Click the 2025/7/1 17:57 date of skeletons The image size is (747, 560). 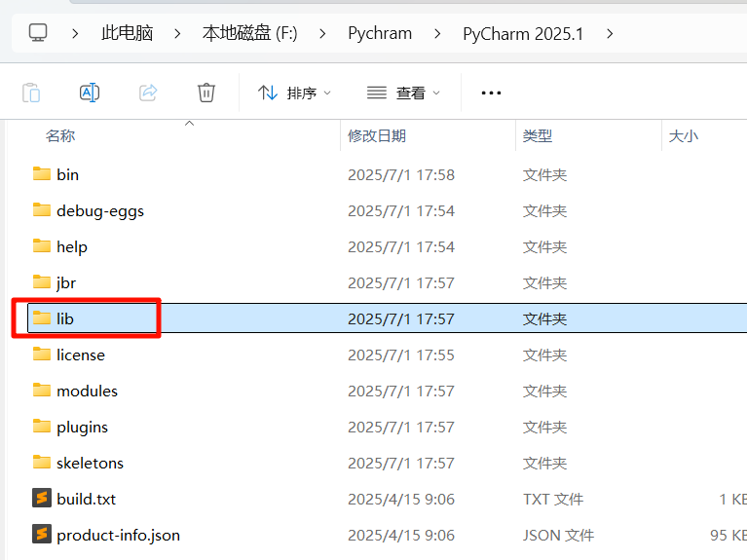[x=401, y=464]
